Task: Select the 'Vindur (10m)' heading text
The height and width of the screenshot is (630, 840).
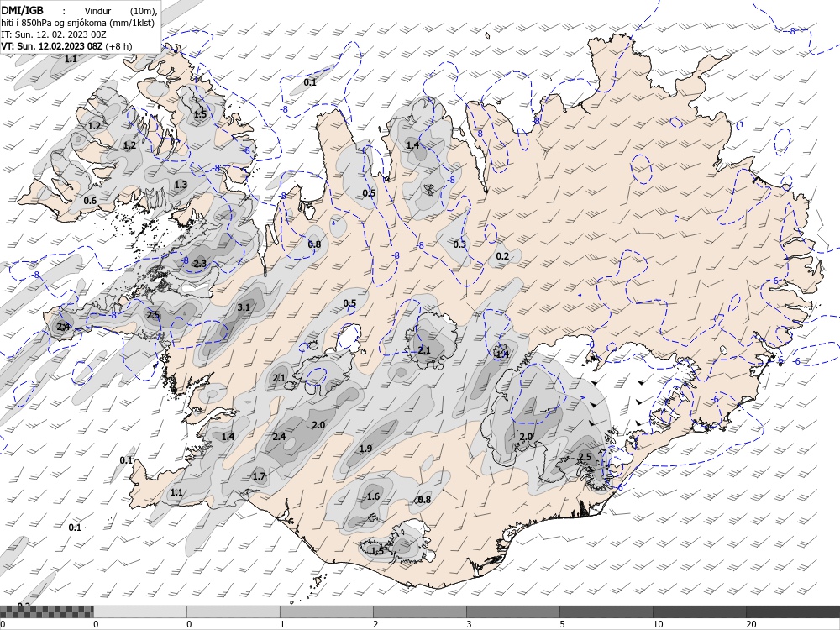Action: (121, 11)
